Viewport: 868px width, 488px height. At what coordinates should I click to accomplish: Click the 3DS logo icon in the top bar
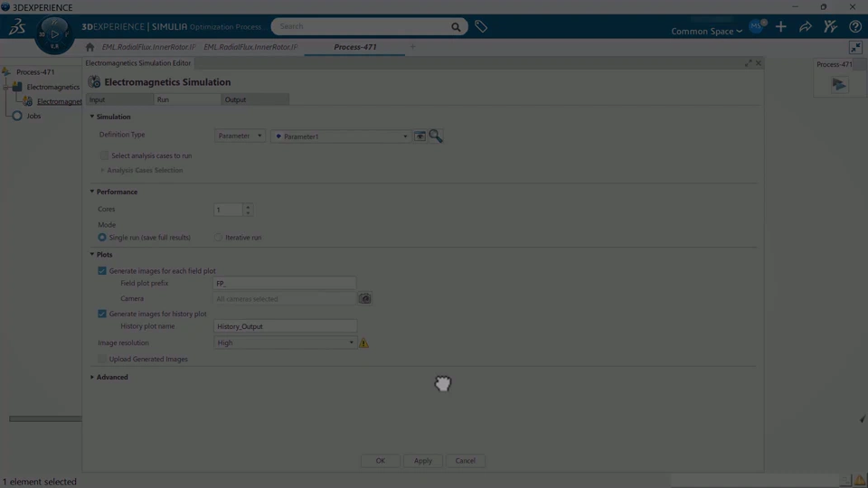pyautogui.click(x=16, y=26)
